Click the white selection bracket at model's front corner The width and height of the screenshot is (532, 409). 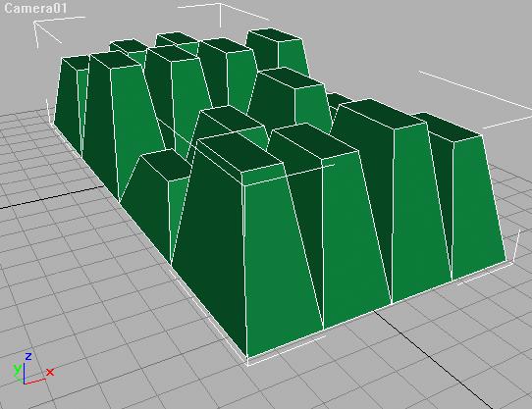[x=248, y=362]
